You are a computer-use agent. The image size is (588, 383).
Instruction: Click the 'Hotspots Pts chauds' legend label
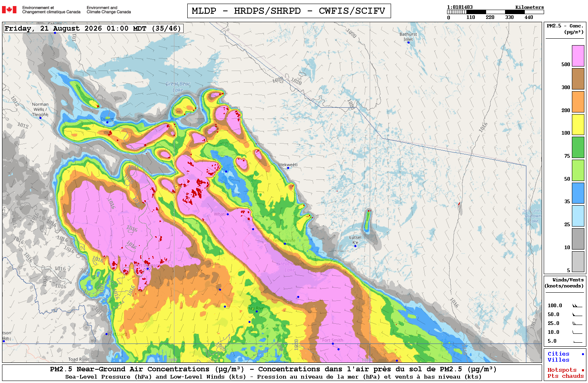(x=565, y=373)
